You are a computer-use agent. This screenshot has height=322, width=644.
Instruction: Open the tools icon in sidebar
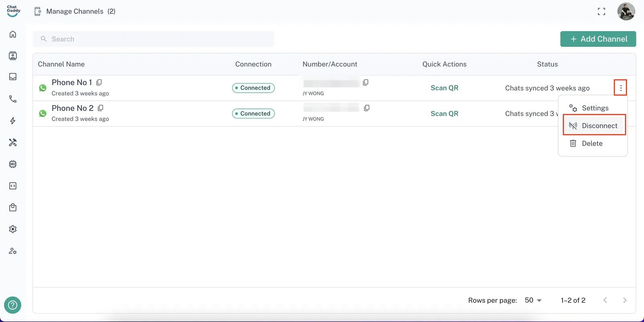point(13,142)
